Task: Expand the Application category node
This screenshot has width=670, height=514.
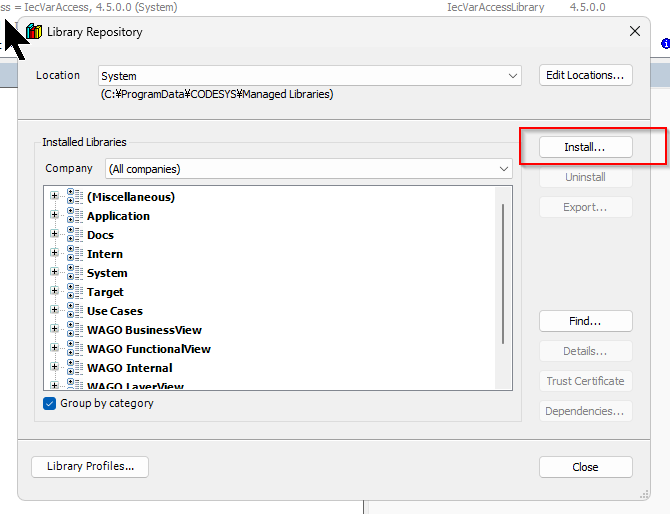Action: (x=54, y=214)
